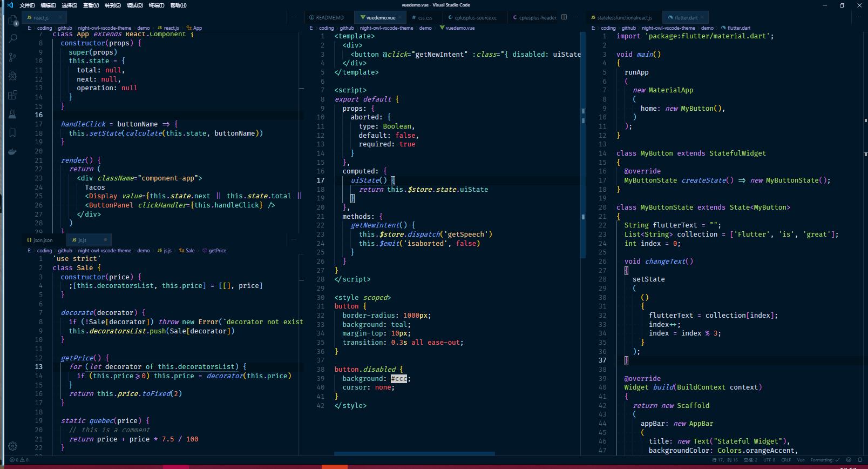Click the unsaved dot on js.js tab
This screenshot has height=469, width=868.
tap(105, 240)
